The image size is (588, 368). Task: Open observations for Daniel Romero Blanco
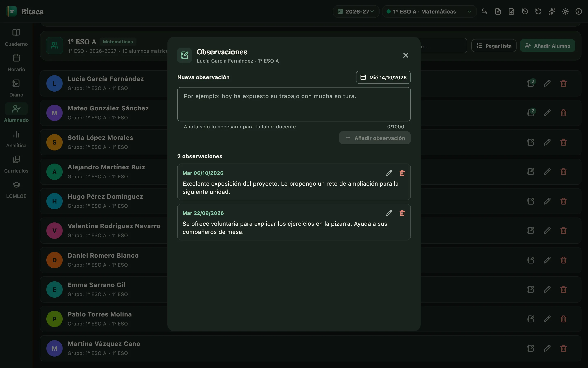tap(531, 260)
